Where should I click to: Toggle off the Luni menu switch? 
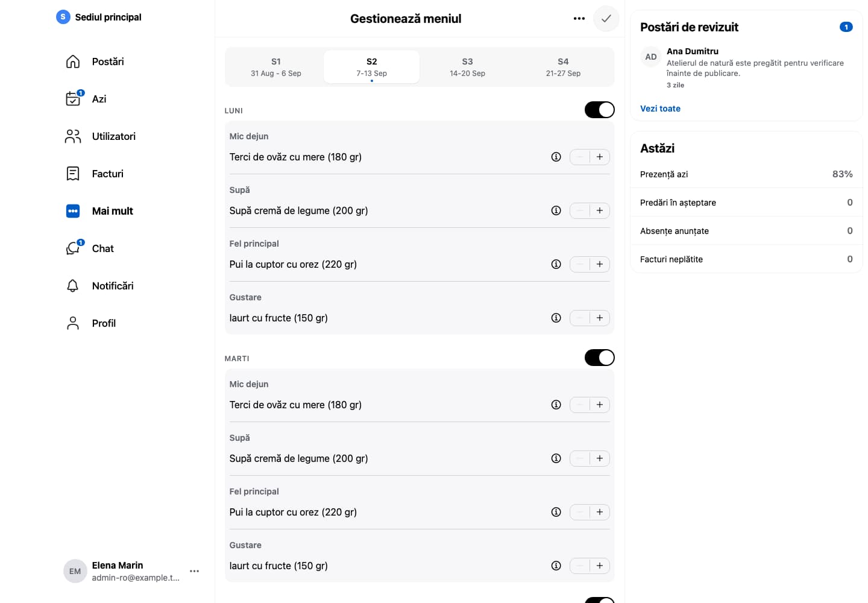[599, 110]
